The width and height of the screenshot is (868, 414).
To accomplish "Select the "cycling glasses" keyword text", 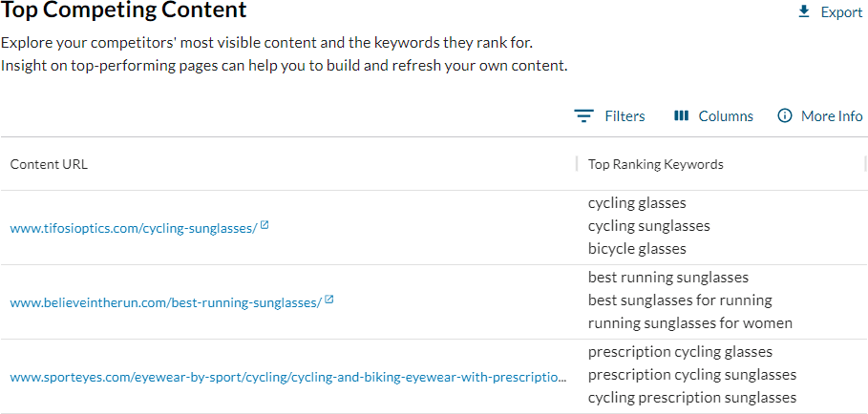I will point(637,203).
